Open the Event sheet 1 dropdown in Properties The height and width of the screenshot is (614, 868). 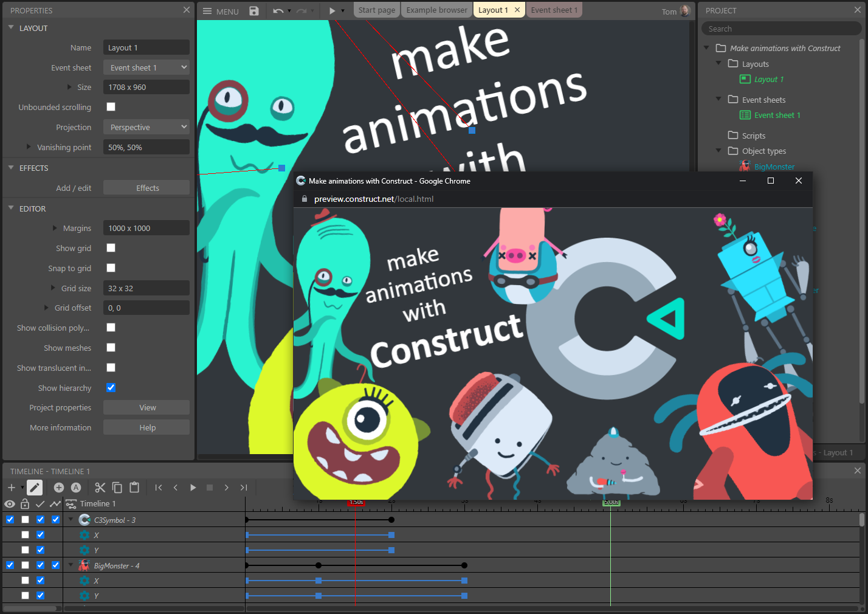[x=146, y=67]
